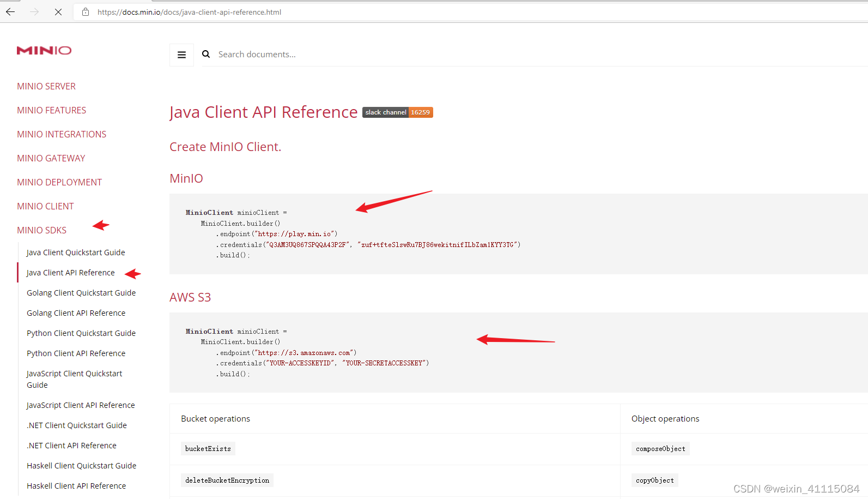Screen dimensions: 868x499
Task: Click the MinIO section heading
Action: pyautogui.click(x=186, y=178)
